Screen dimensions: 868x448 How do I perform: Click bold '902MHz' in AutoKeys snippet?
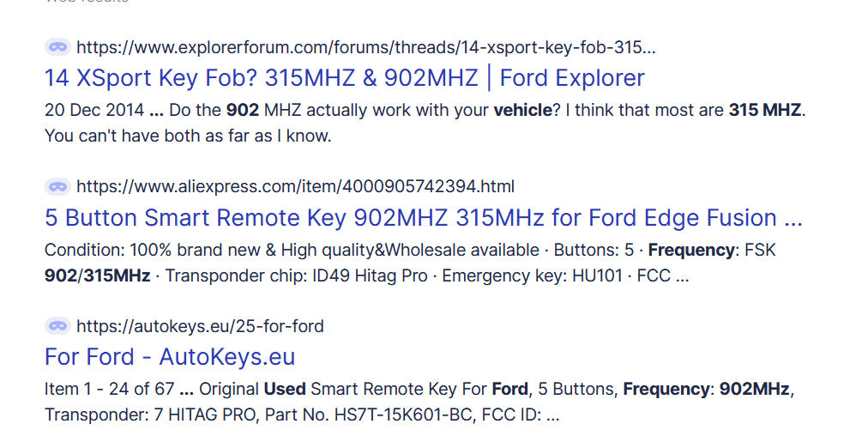[x=754, y=390]
